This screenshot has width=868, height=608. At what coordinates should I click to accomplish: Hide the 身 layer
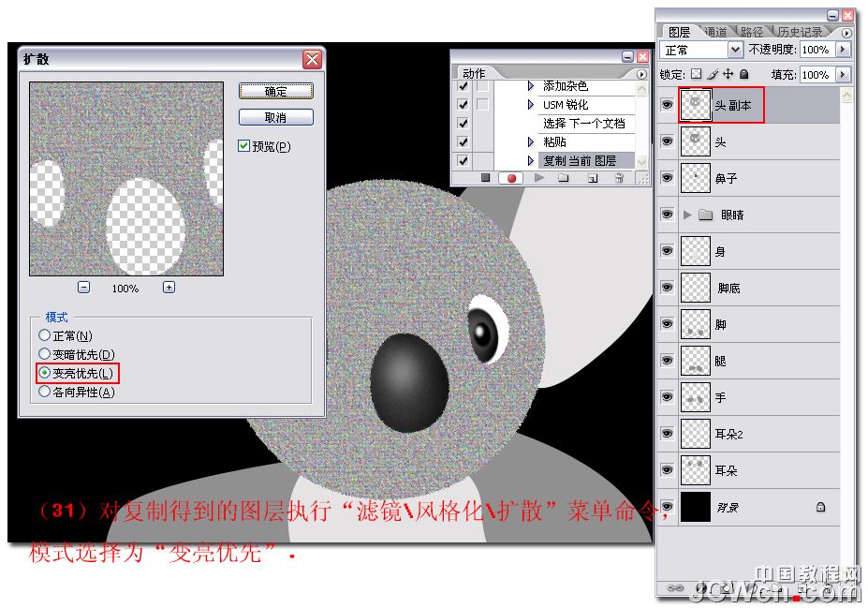click(668, 251)
